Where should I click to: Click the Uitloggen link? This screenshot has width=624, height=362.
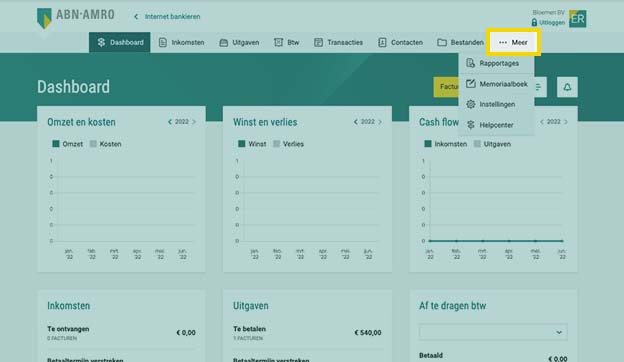(x=552, y=23)
